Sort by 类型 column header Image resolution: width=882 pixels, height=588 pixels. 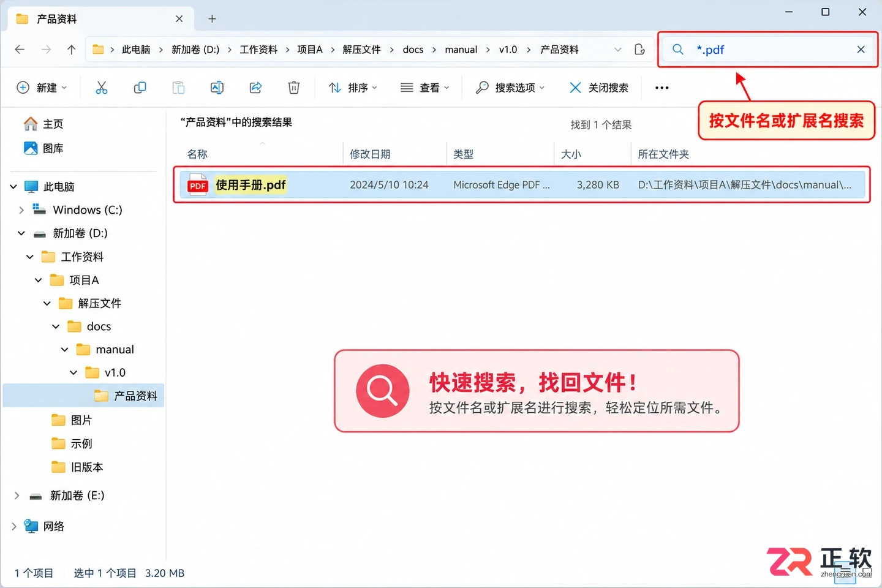click(463, 154)
